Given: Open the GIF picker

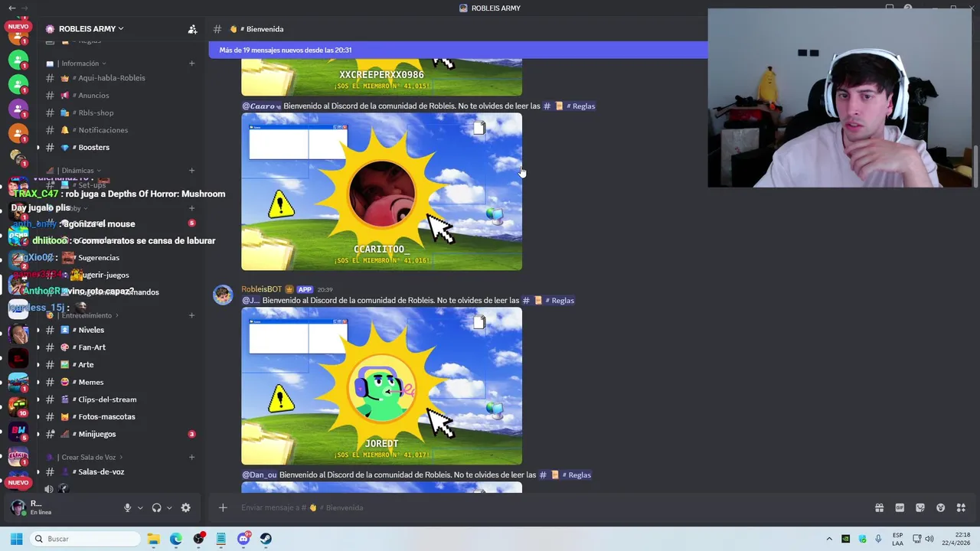Looking at the screenshot, I should pyautogui.click(x=900, y=507).
